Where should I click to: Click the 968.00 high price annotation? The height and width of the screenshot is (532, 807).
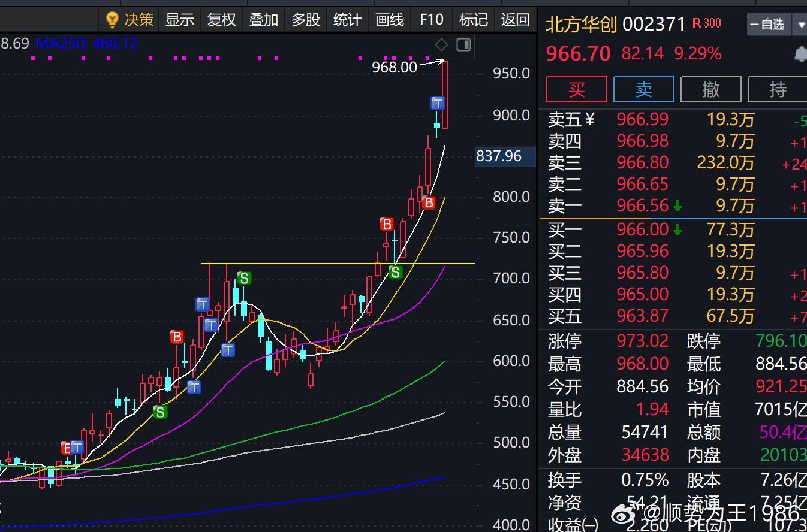394,67
